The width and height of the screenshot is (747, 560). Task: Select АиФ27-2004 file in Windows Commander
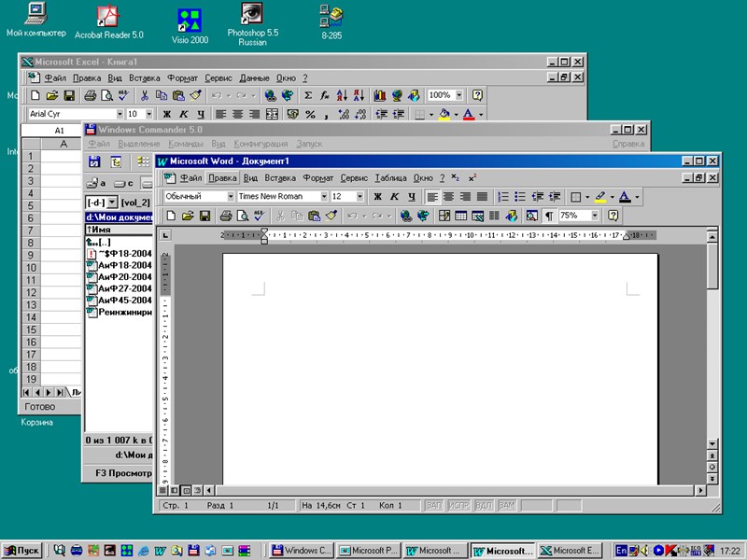coord(120,288)
